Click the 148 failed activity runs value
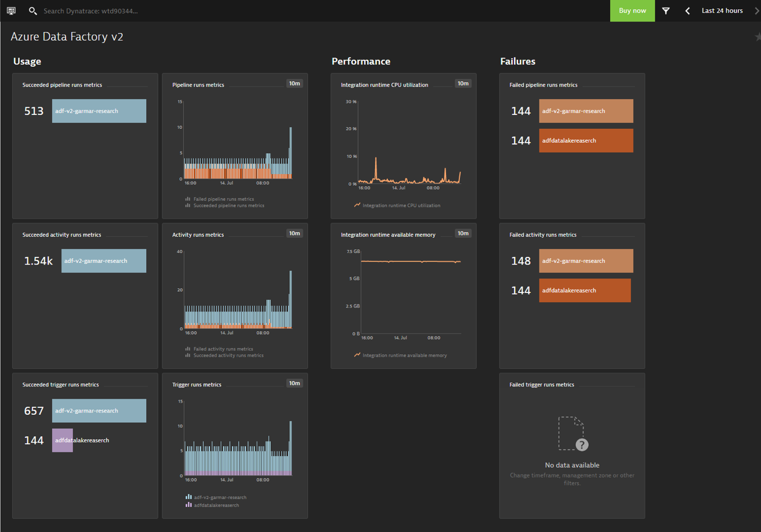The width and height of the screenshot is (761, 532). [x=521, y=261]
